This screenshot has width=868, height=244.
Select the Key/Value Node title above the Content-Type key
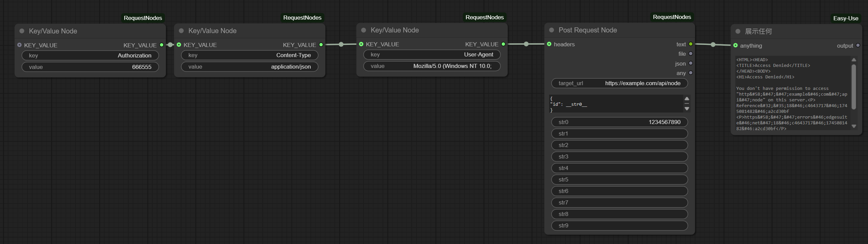click(x=212, y=31)
